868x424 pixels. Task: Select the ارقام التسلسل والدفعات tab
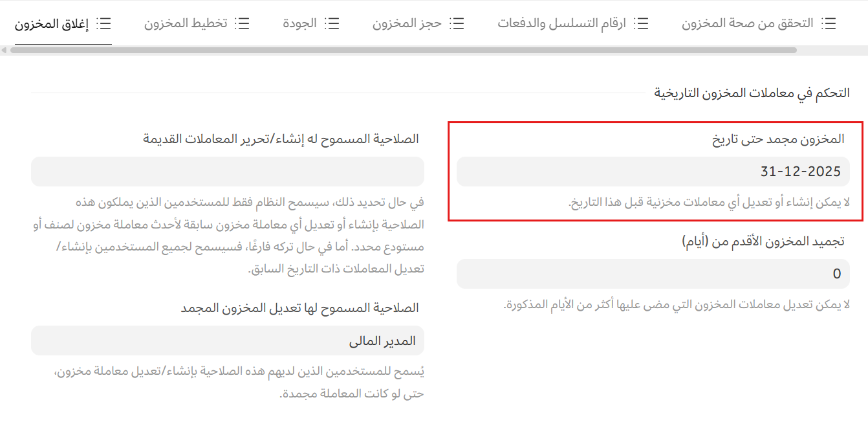click(561, 24)
